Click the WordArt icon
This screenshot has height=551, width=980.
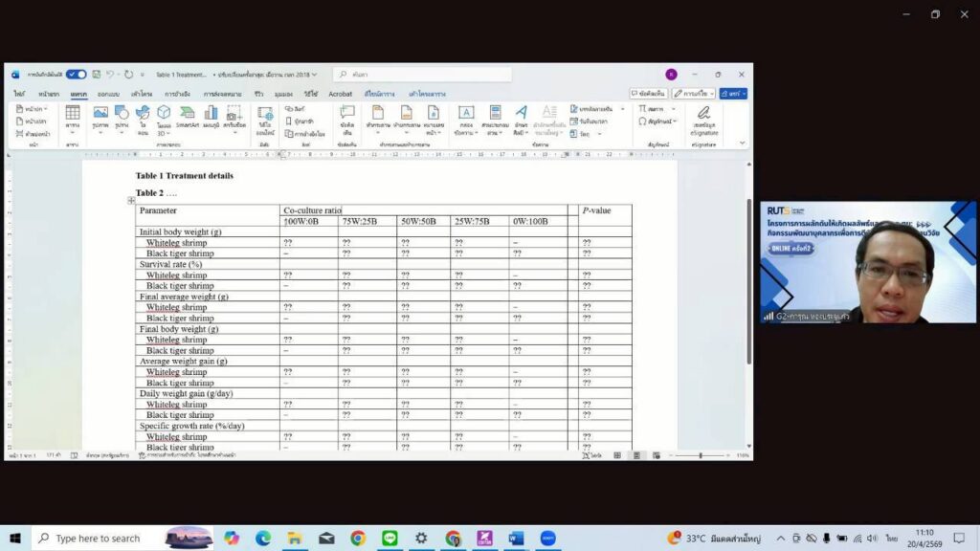(x=522, y=117)
